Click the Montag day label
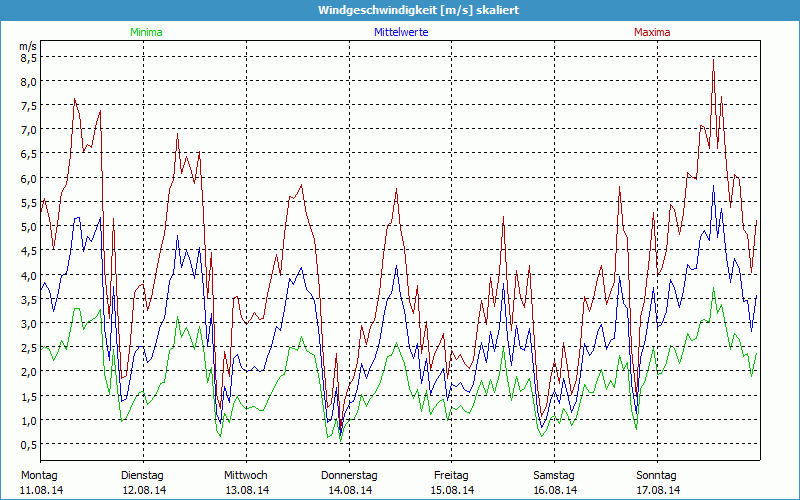The image size is (800, 500). click(x=39, y=476)
